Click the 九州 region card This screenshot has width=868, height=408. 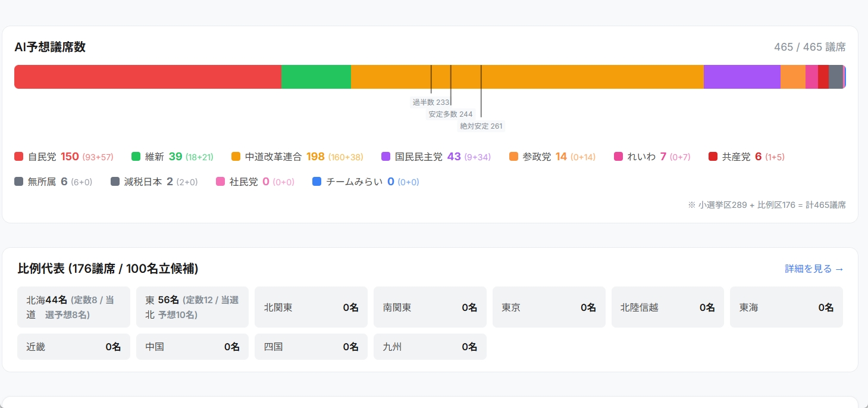(430, 347)
